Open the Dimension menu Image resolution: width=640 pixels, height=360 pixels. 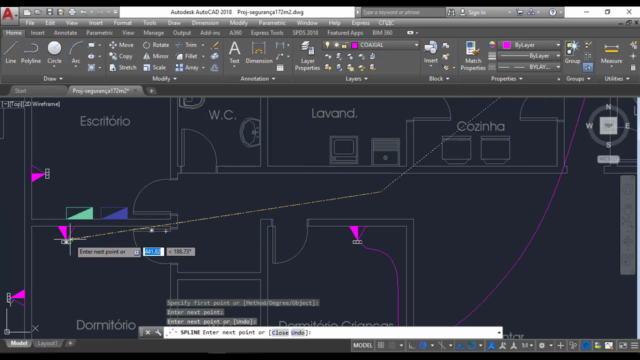[x=205, y=23]
